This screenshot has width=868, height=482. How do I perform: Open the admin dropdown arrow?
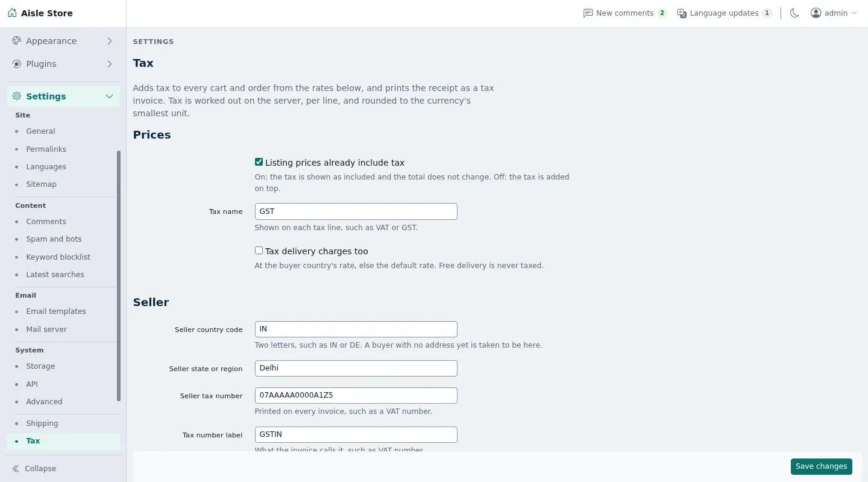[x=854, y=13]
